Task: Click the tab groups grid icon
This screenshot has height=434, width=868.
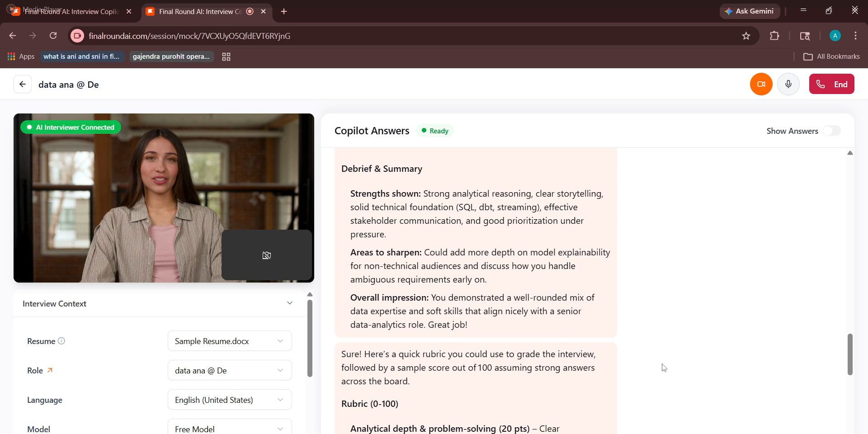Action: click(x=226, y=57)
